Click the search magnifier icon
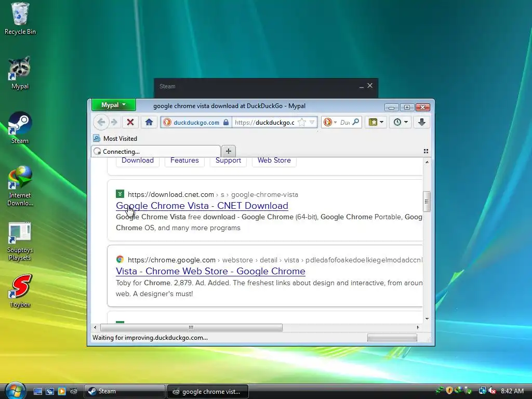 [x=355, y=122]
